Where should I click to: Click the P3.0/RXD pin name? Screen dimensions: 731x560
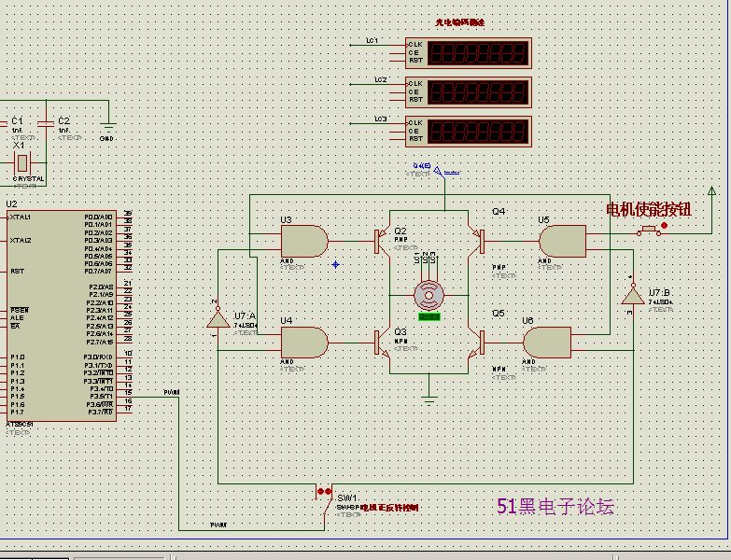coord(98,357)
